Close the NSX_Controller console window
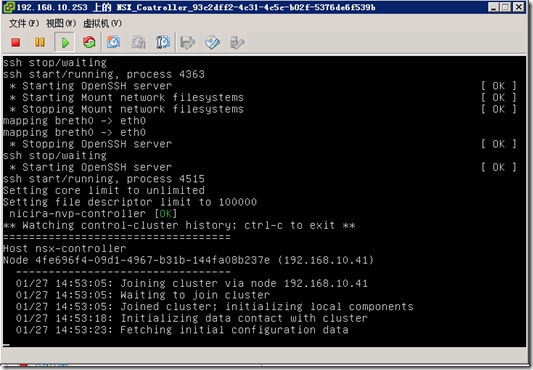 (x=518, y=7)
